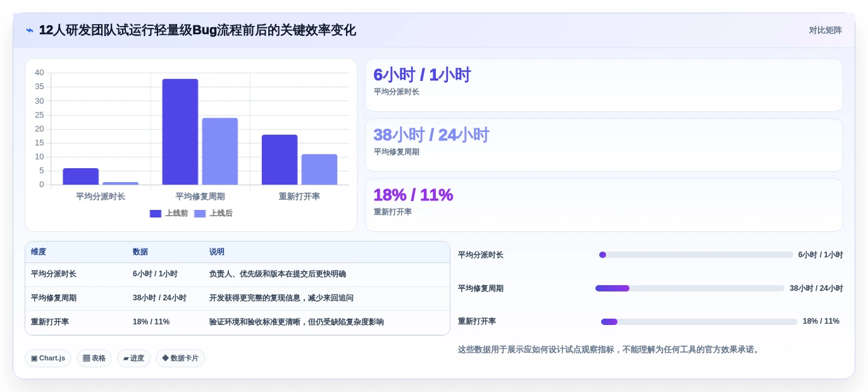Click the main title about 12人研发团队
Screen dimensions: 868x392
coord(197,30)
